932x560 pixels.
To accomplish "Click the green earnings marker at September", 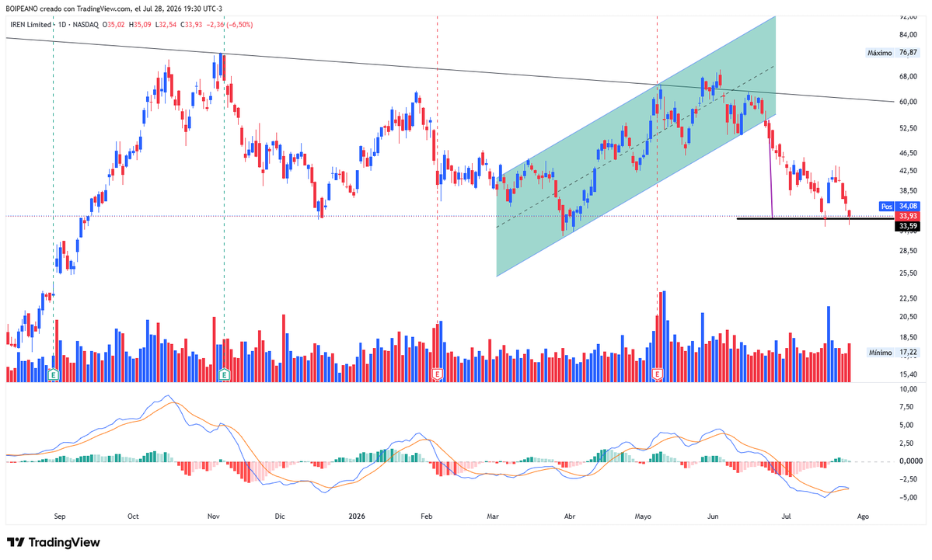I will 54,374.
